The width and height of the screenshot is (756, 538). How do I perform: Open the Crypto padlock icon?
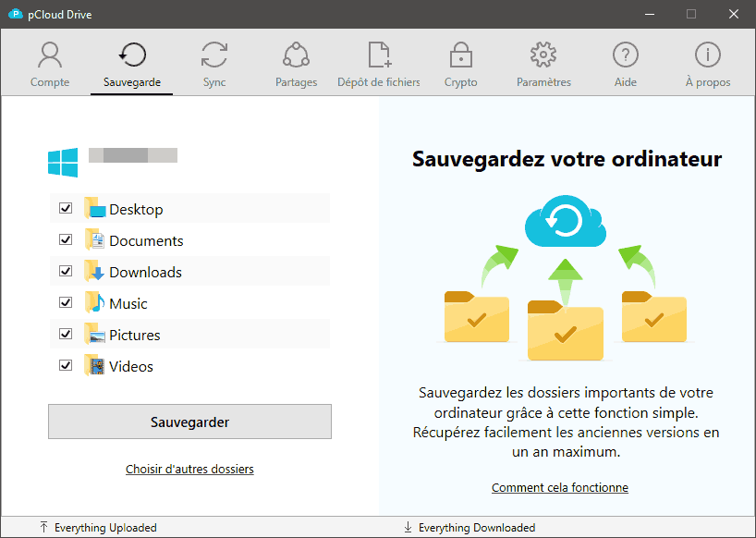point(461,55)
